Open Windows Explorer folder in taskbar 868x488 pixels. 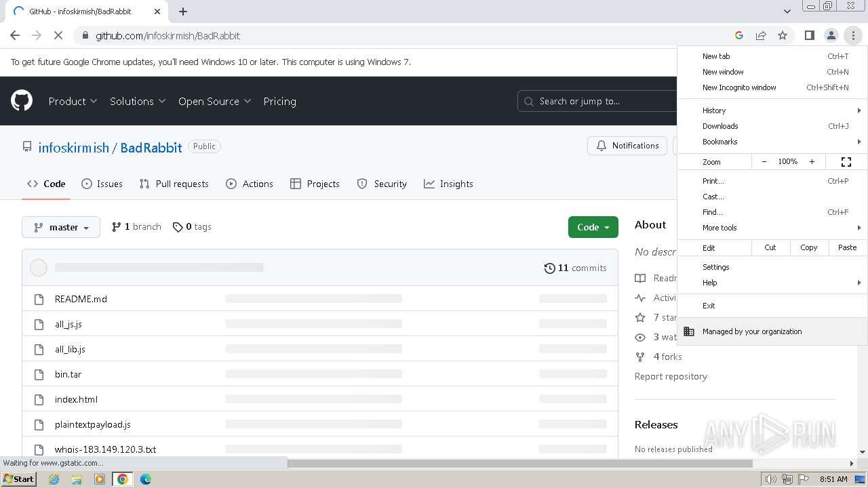coord(77,479)
